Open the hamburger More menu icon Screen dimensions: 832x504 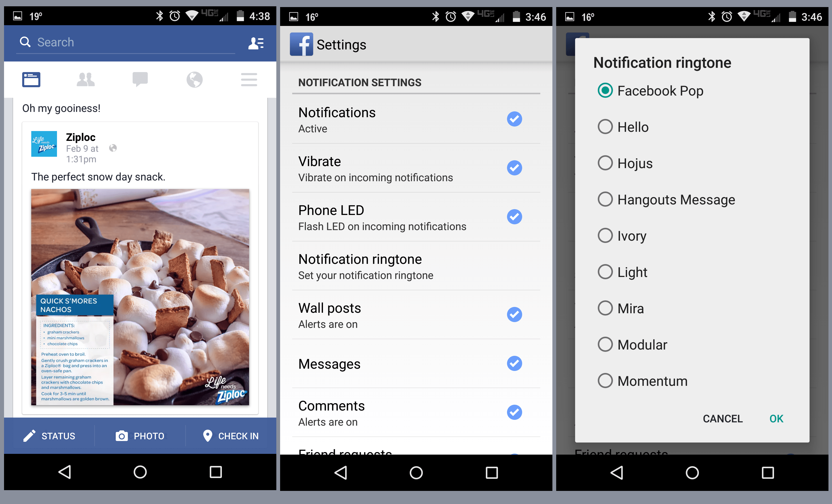coord(249,80)
